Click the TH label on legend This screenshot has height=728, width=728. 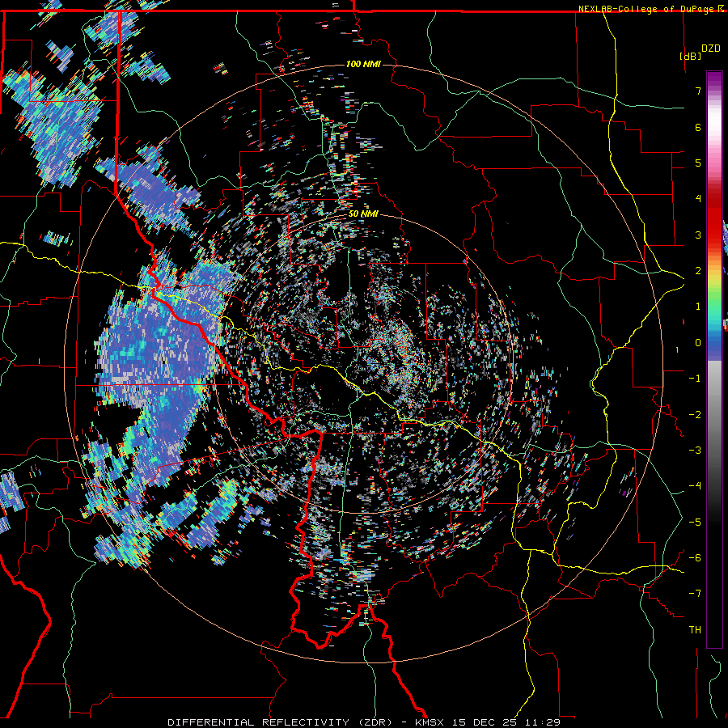click(x=695, y=630)
